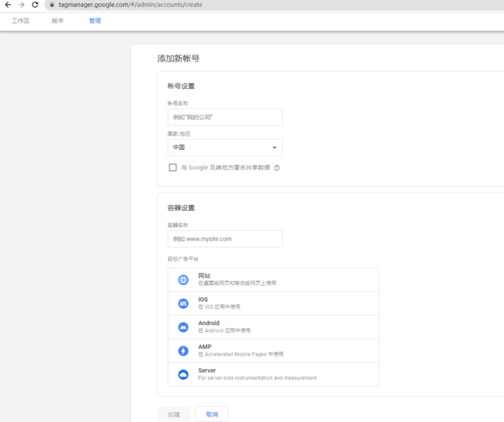
Task: Toggle the share data with Google checkbox
Action: click(173, 167)
